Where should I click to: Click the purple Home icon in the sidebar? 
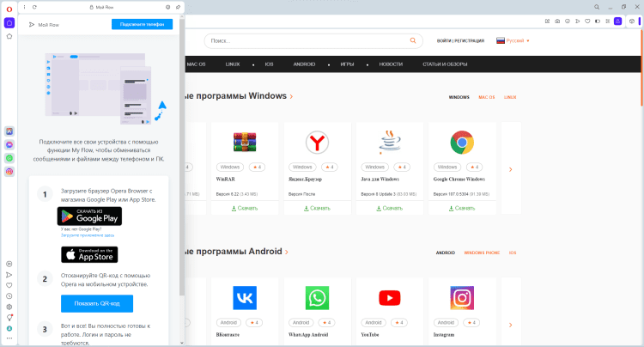click(x=9, y=23)
